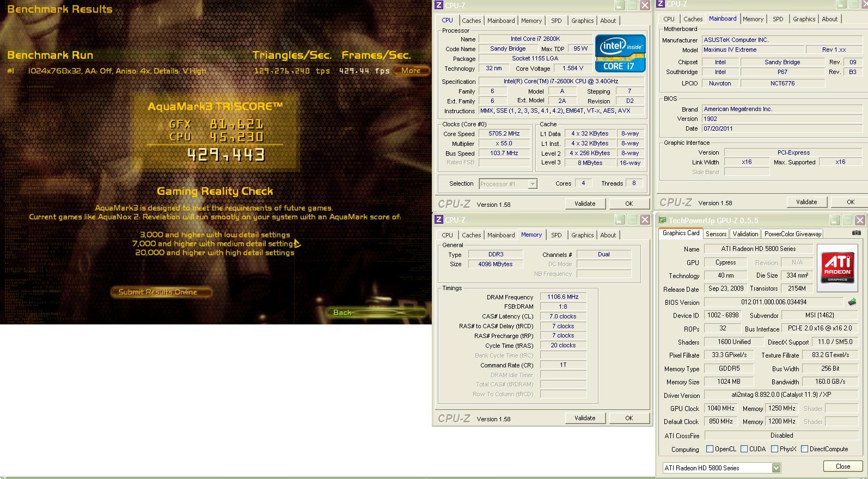This screenshot has width=868, height=479.
Task: Click OK in the Memory window
Action: [x=629, y=418]
